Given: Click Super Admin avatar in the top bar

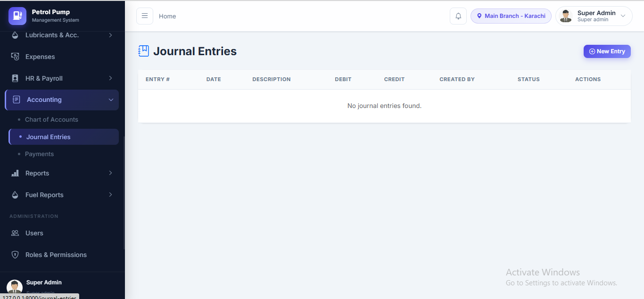Looking at the screenshot, I should (x=566, y=16).
